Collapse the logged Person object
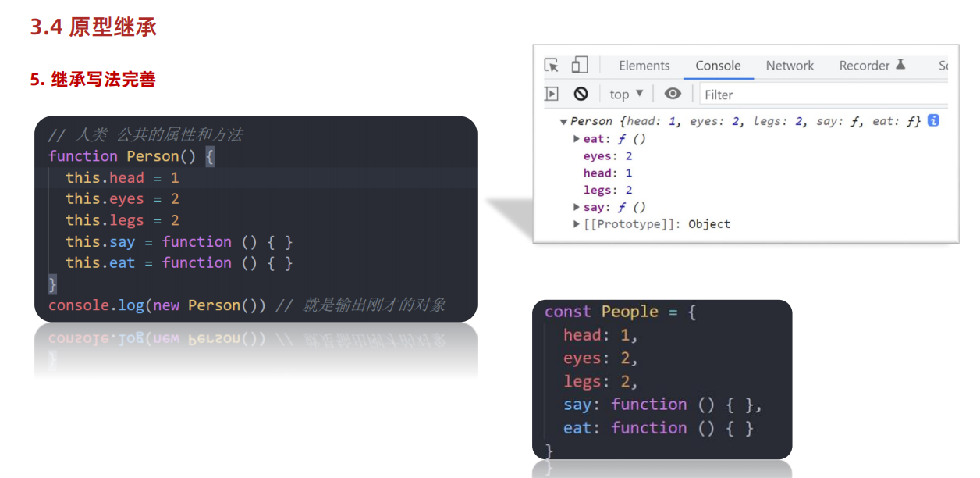Screen dimensions: 980x478 tap(563, 122)
